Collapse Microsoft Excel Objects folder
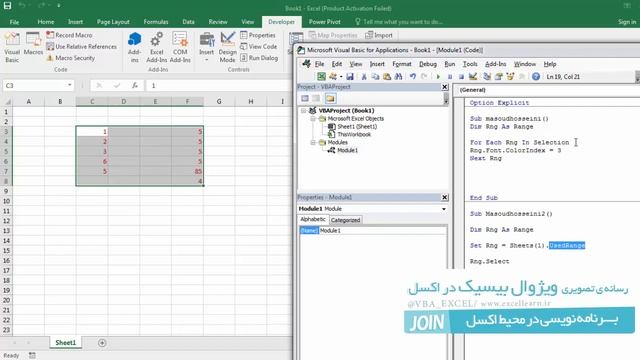The image size is (640, 360). 313,119
